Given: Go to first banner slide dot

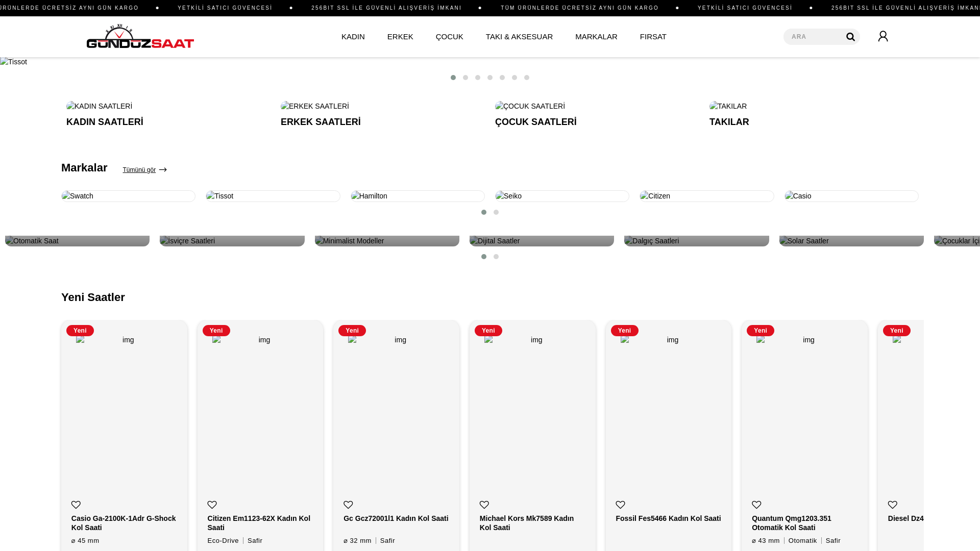Looking at the screenshot, I should [453, 78].
